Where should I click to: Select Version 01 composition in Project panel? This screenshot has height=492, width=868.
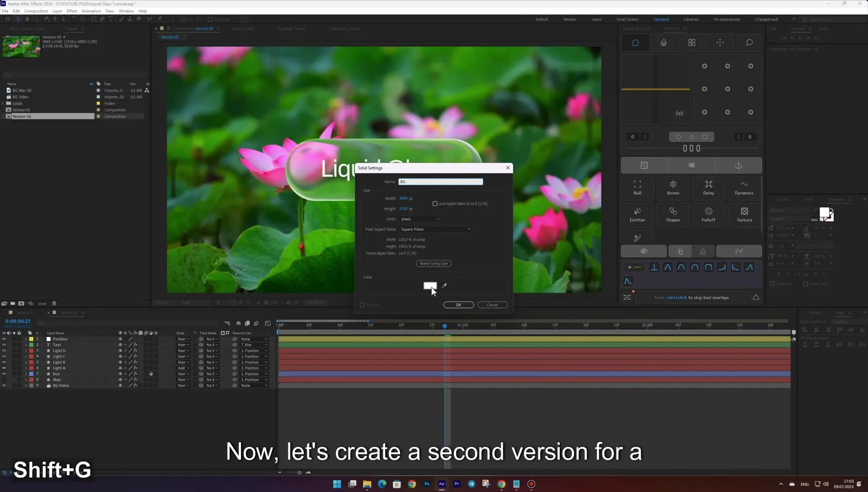click(21, 110)
